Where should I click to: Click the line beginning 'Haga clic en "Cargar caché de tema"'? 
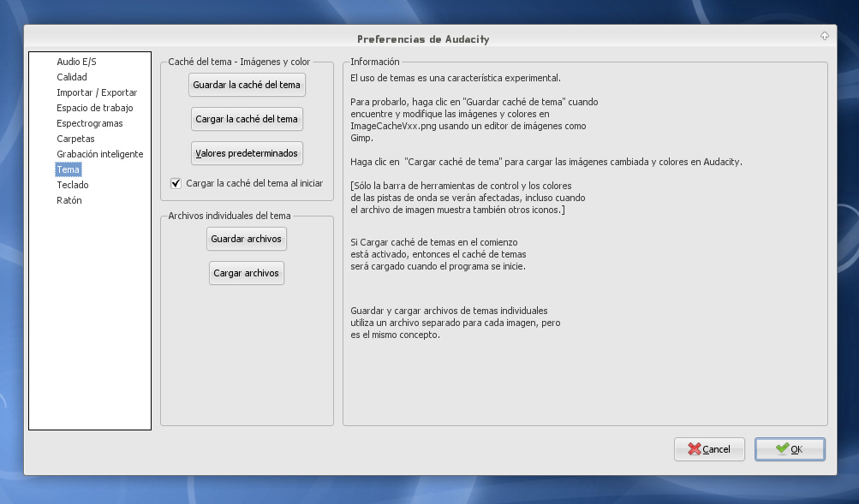tap(546, 162)
